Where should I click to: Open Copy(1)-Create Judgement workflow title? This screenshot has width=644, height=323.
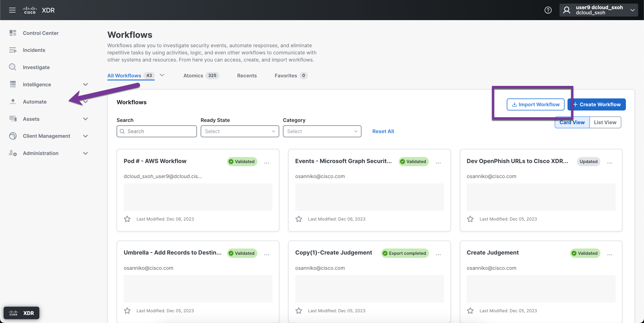click(333, 253)
